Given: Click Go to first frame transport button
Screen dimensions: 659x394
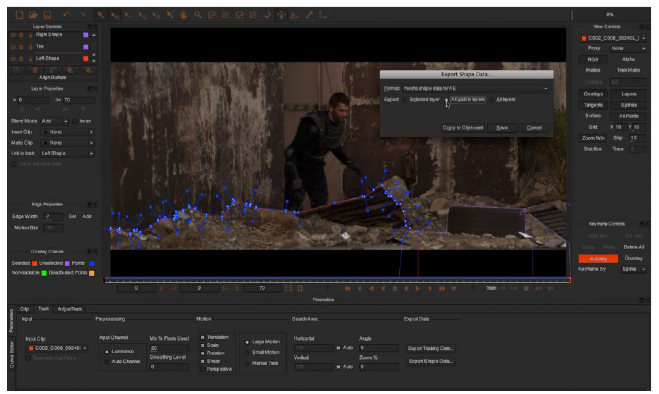Looking at the screenshot, I should (x=348, y=288).
